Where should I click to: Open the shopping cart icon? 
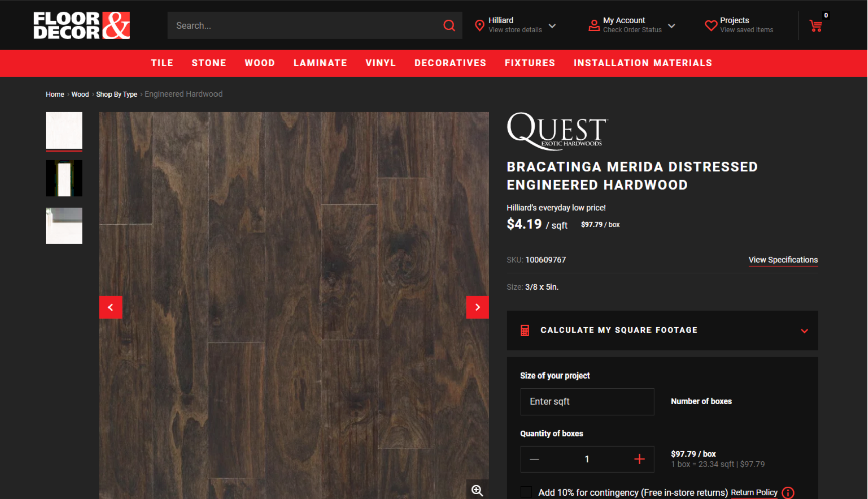click(x=816, y=26)
